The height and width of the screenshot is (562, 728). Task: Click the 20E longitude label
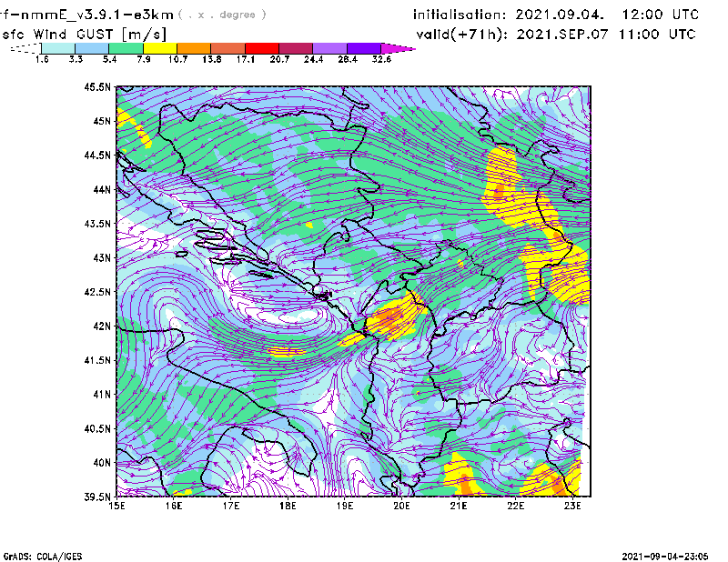tap(401, 506)
